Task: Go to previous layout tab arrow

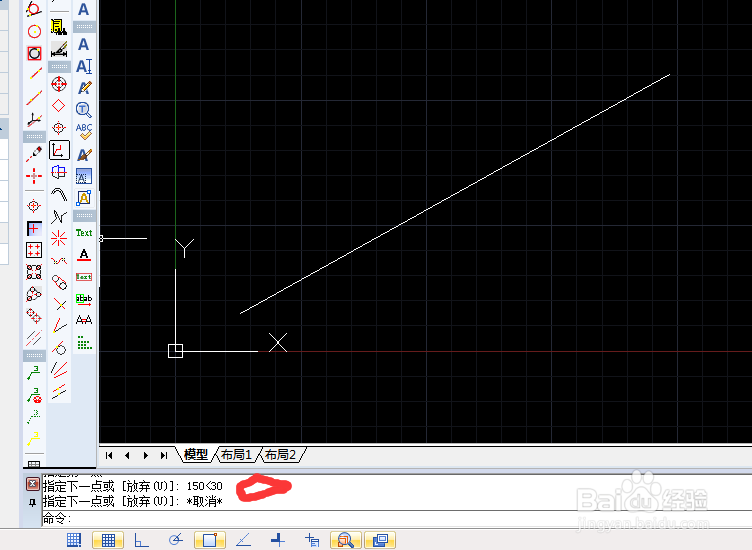Action: [x=127, y=455]
